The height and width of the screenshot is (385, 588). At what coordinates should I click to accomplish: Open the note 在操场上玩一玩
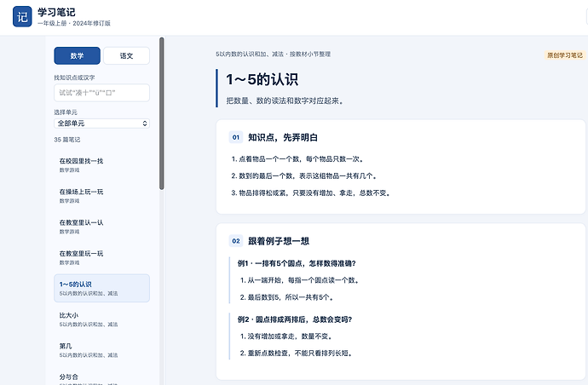tap(101, 196)
